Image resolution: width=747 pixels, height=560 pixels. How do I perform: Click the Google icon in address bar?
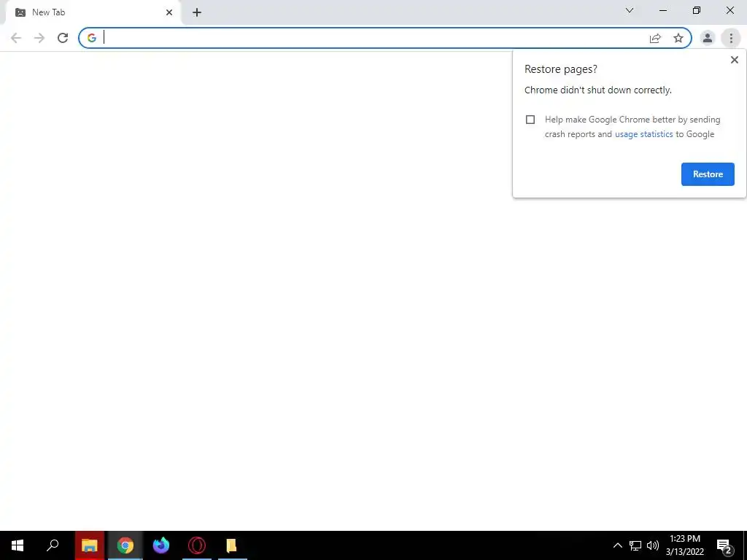[x=92, y=38]
